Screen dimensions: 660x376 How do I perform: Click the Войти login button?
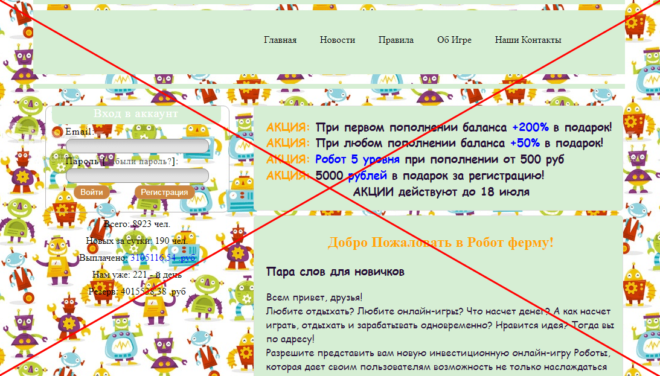click(x=91, y=192)
